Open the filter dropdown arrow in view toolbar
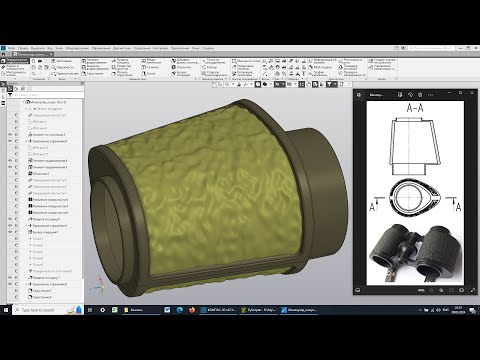This screenshot has height=360, width=480. pyautogui.click(x=334, y=85)
